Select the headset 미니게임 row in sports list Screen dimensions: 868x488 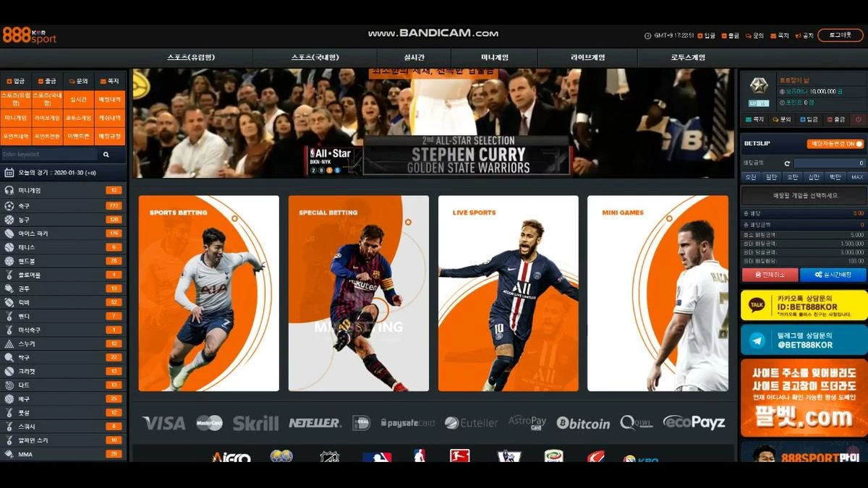pos(64,190)
